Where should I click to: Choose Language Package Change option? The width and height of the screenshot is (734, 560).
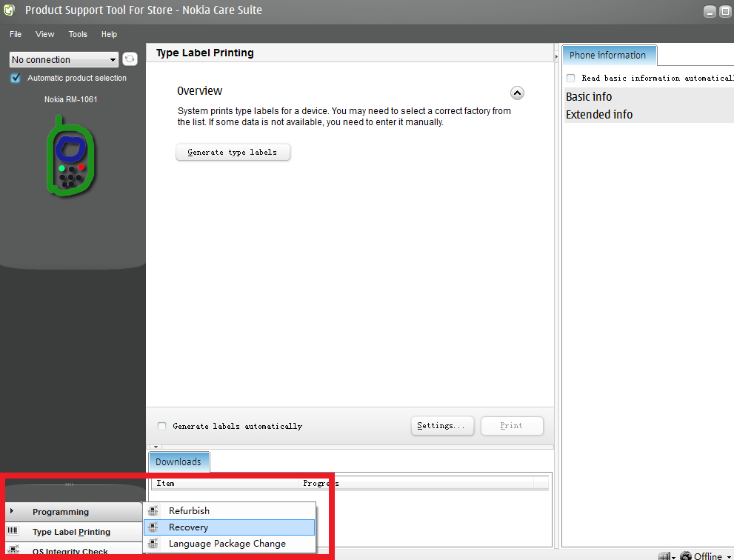tap(230, 544)
